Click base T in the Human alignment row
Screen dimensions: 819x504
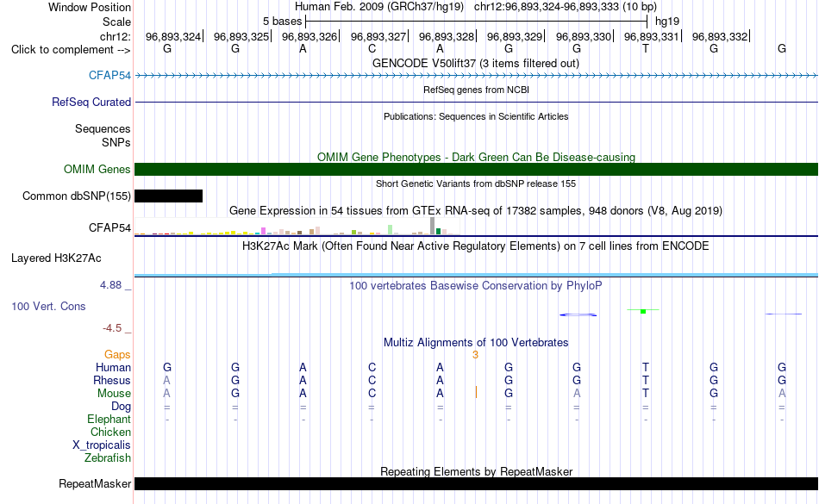pyautogui.click(x=646, y=367)
